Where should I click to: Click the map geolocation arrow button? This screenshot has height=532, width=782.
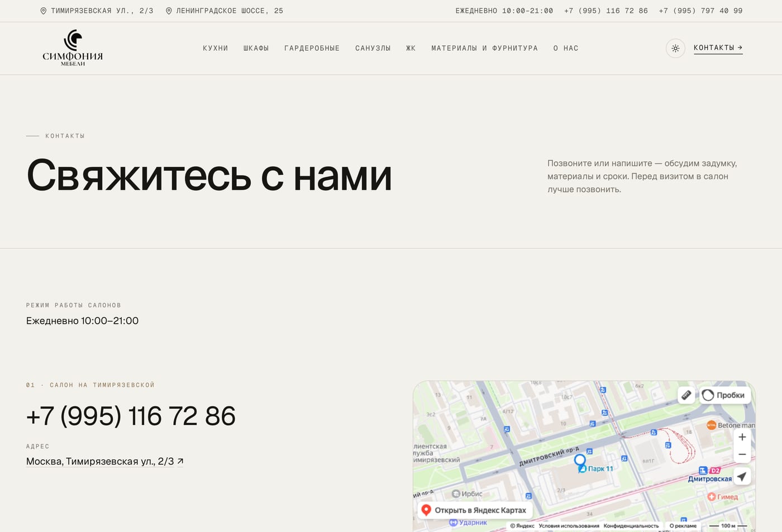pyautogui.click(x=742, y=477)
